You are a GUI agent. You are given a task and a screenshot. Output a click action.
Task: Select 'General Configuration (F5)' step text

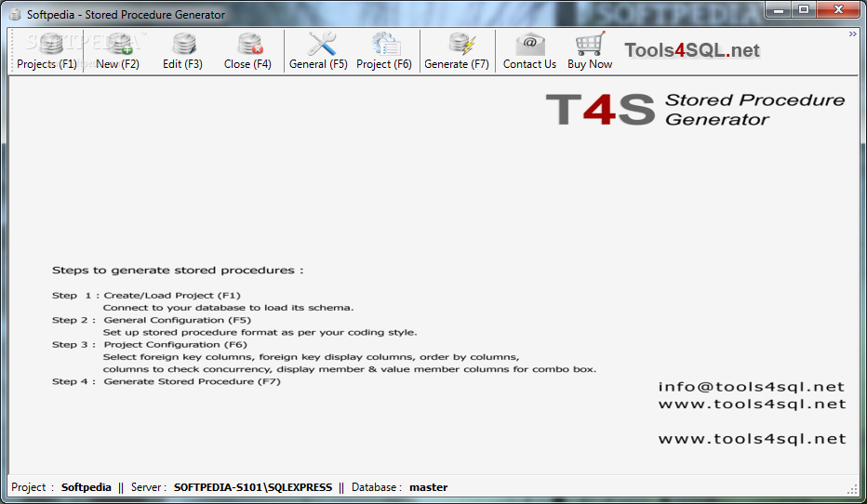[177, 320]
